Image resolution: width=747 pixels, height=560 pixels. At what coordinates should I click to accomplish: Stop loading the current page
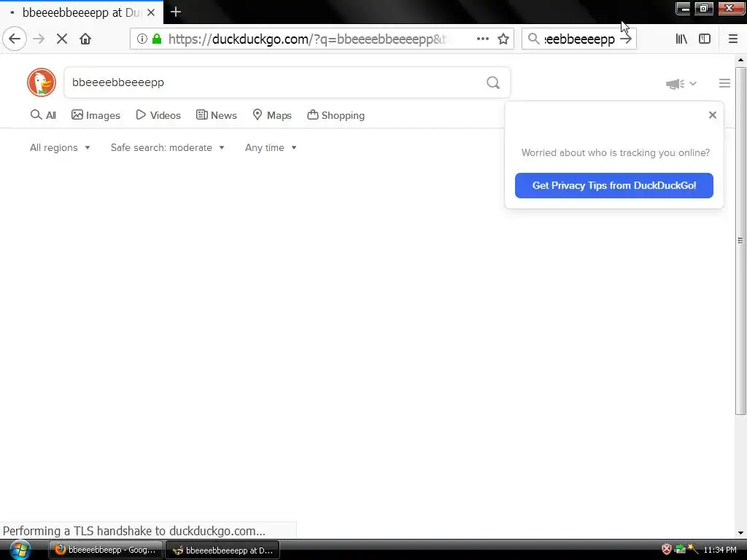tap(62, 39)
